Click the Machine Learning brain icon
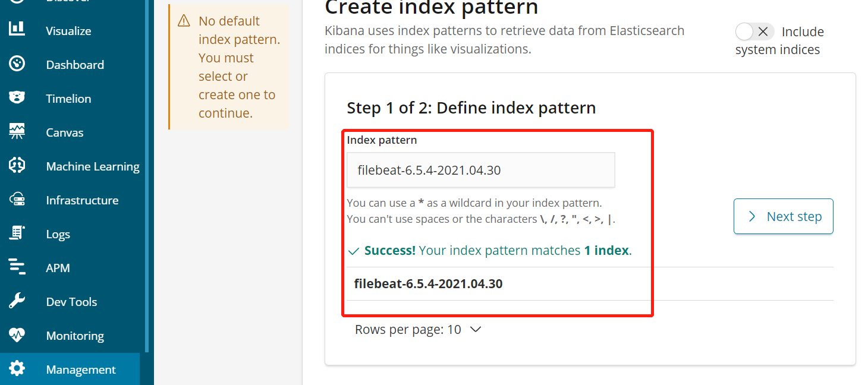The image size is (868, 385). tap(17, 165)
